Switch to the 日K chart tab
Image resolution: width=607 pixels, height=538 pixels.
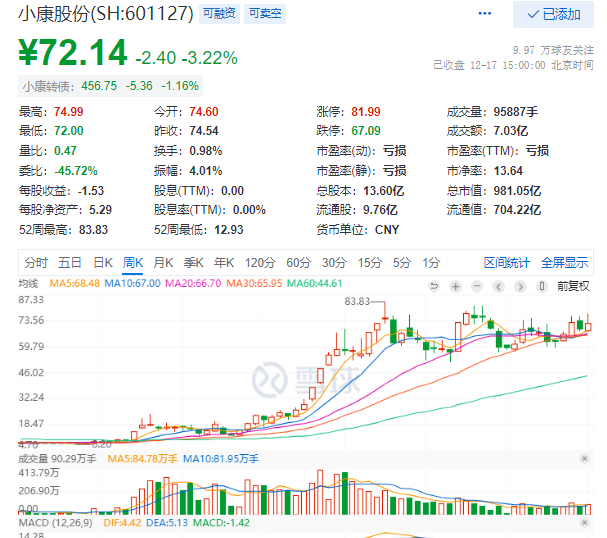tap(103, 263)
